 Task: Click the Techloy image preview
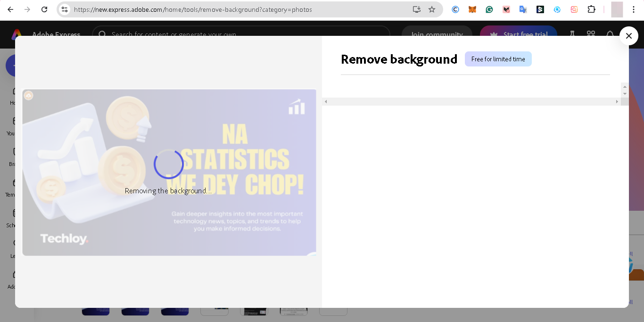pyautogui.click(x=169, y=173)
